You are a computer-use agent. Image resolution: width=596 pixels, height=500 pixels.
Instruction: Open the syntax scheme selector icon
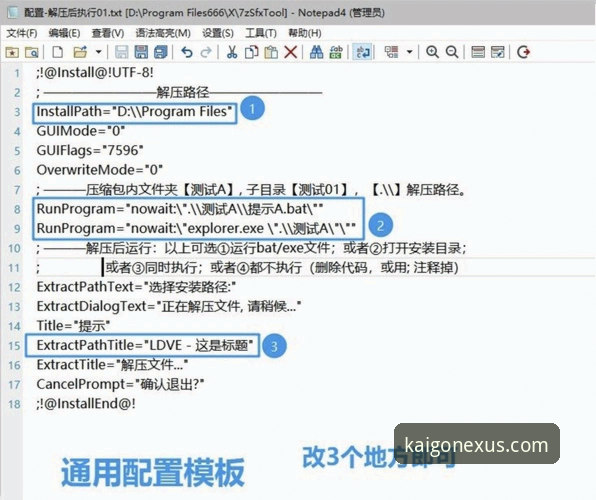[x=478, y=52]
